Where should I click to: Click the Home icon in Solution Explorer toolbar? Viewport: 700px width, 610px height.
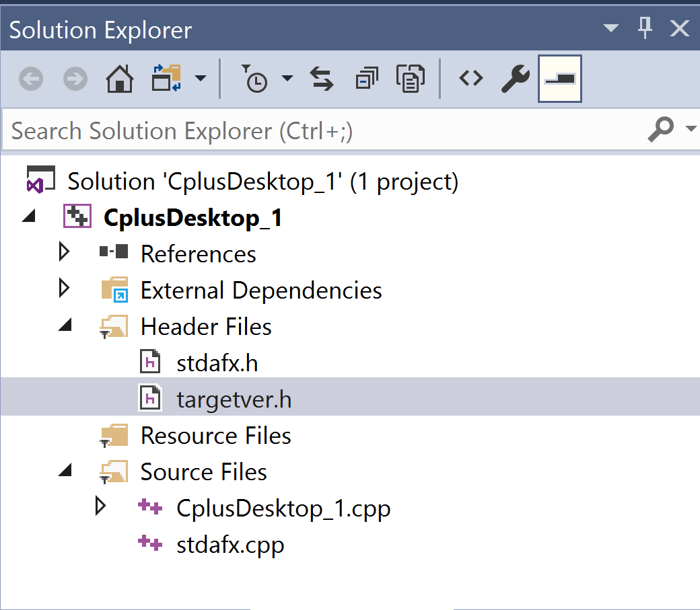(119, 79)
